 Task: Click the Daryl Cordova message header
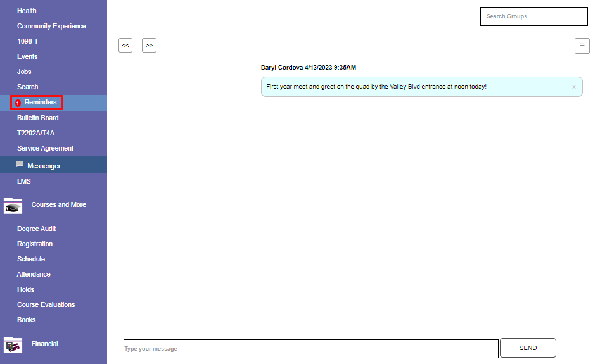pos(309,68)
